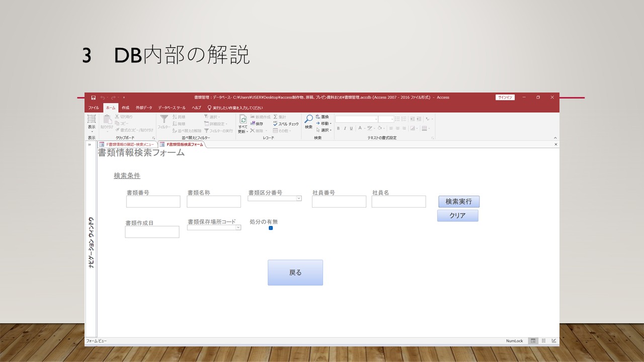Click the quick access Save icon
Screen dimensions: 644x362
pyautogui.click(x=93, y=98)
